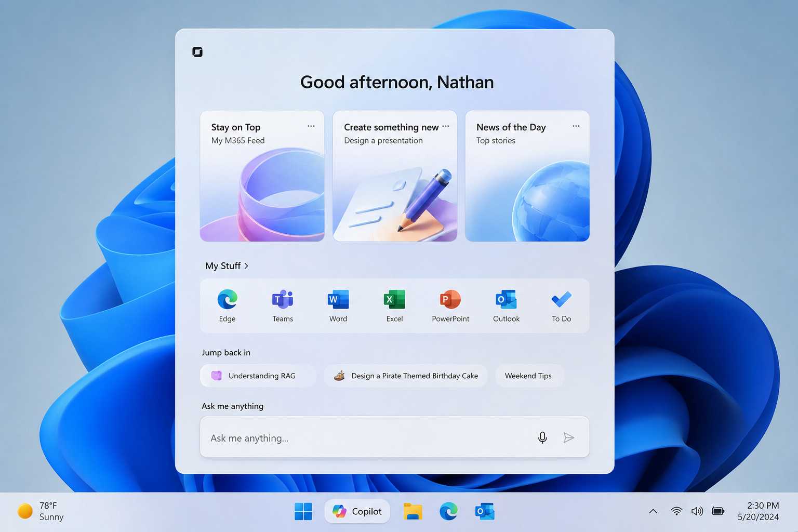798x532 pixels.
Task: Open the sunny weather widget on the taskbar
Action: [x=41, y=511]
